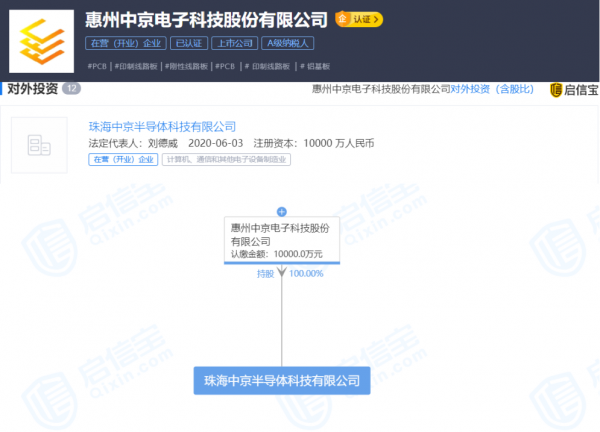Open the 对外投资 section heading

coord(33,89)
